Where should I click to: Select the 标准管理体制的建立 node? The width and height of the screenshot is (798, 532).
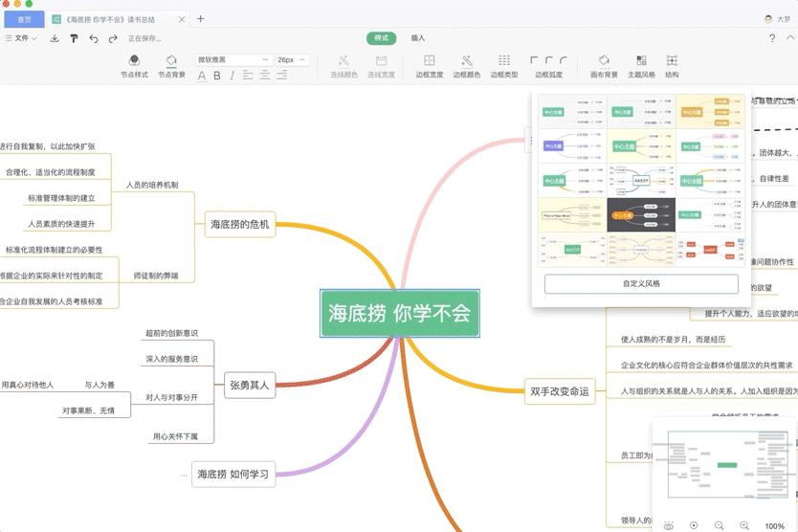click(61, 198)
